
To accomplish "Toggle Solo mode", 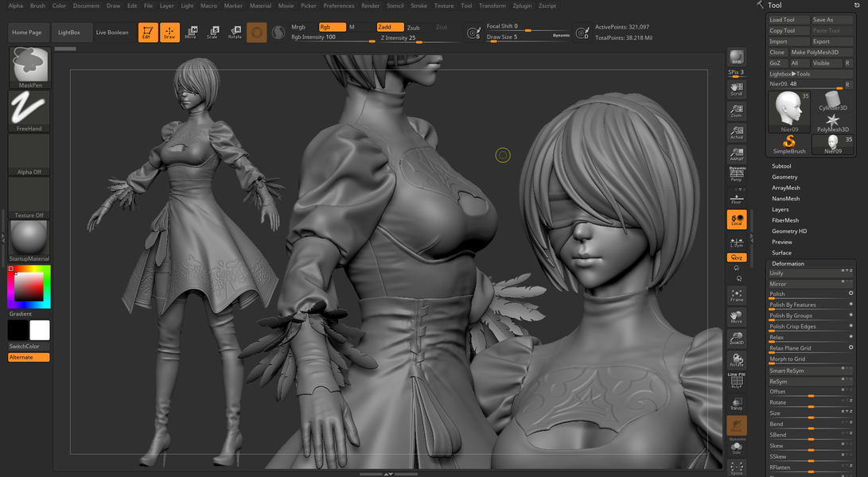I will pyautogui.click(x=736, y=447).
